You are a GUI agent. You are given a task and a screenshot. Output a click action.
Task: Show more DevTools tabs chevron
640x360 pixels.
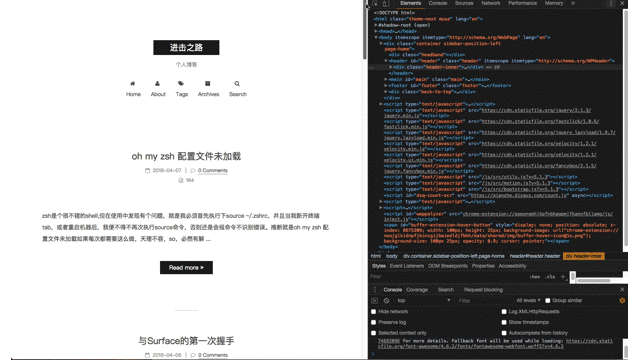(573, 3)
